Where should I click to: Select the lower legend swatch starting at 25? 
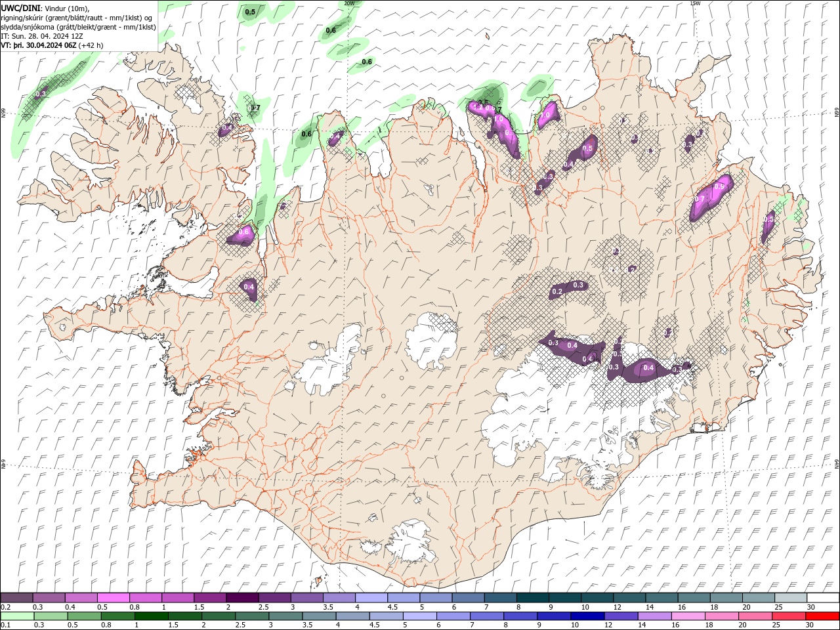point(788,616)
